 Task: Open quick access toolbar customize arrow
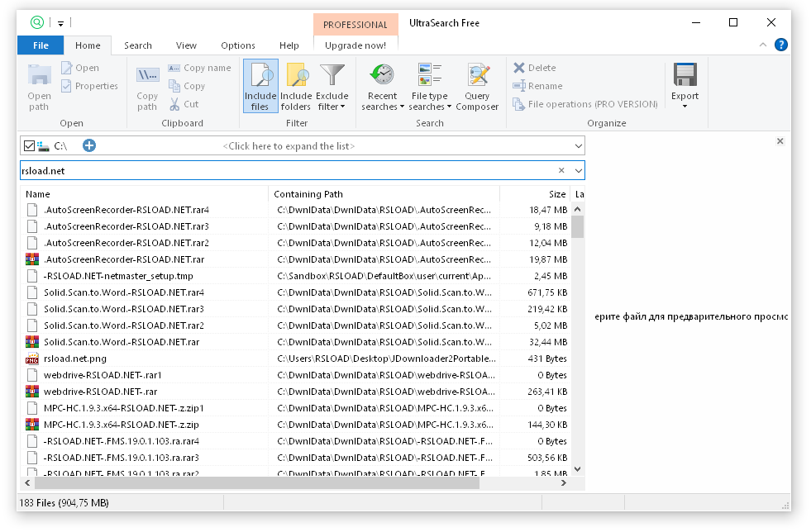pos(60,23)
